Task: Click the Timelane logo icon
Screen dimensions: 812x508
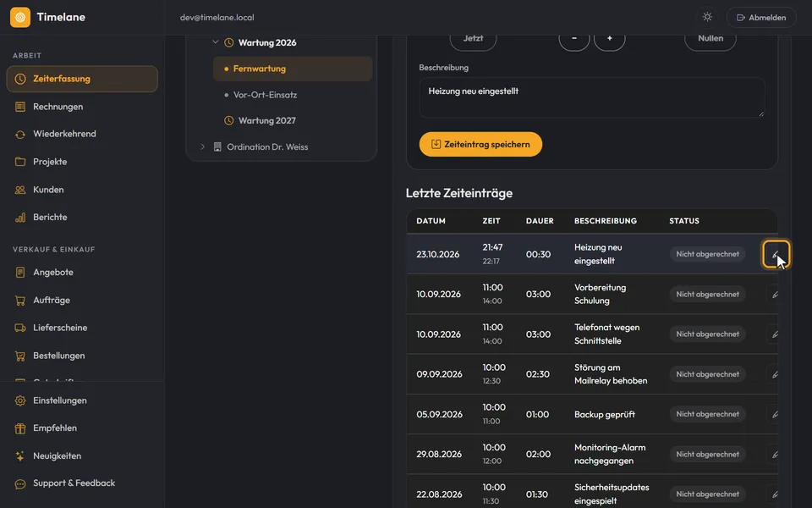Action: pos(20,17)
